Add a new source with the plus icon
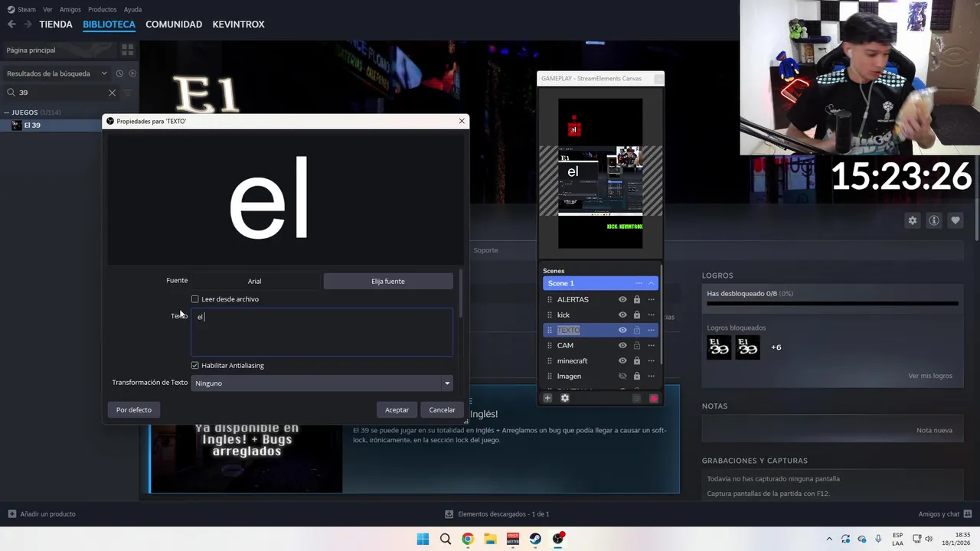This screenshot has height=551, width=980. (547, 398)
